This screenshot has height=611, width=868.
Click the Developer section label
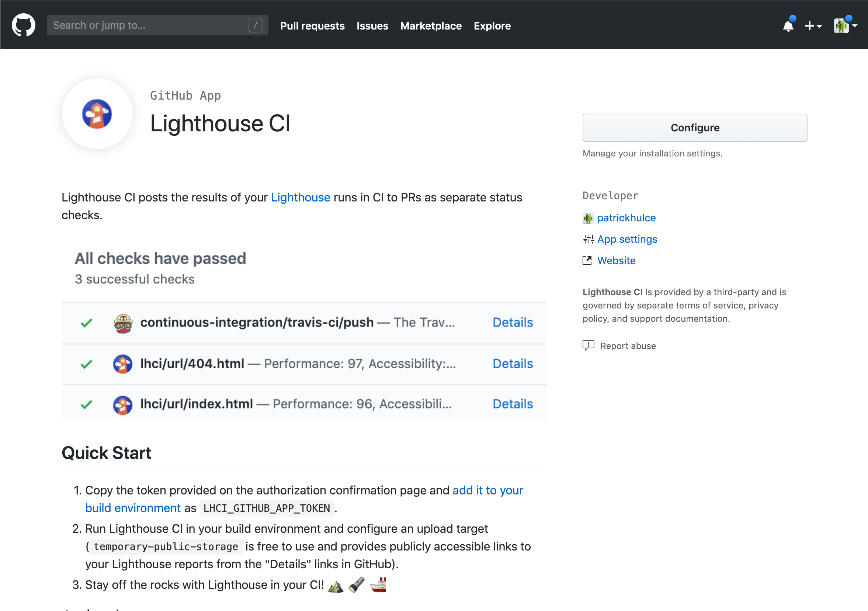[x=610, y=196]
